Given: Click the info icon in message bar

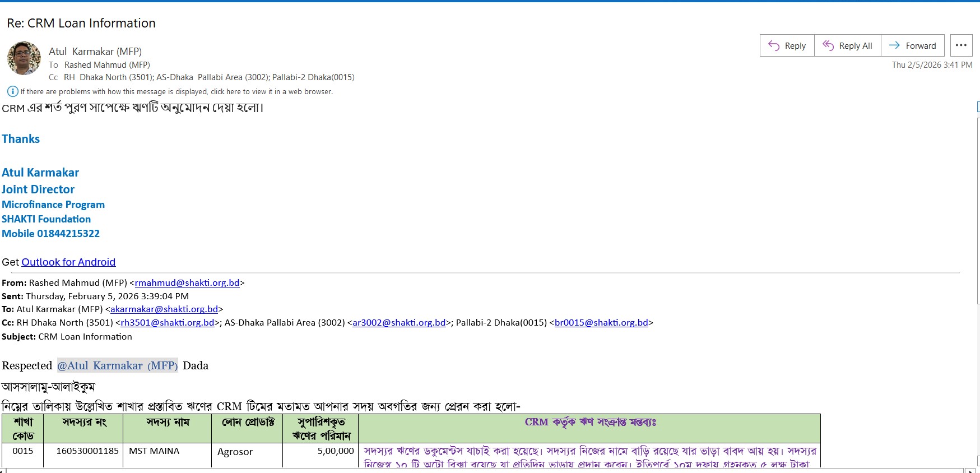Looking at the screenshot, I should (12, 91).
